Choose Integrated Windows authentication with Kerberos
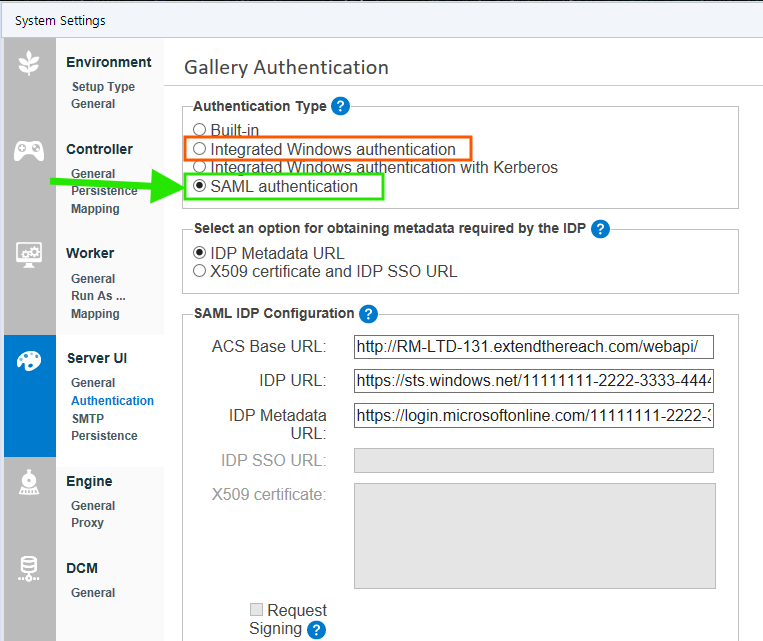Image resolution: width=763 pixels, height=641 pixels. click(200, 167)
